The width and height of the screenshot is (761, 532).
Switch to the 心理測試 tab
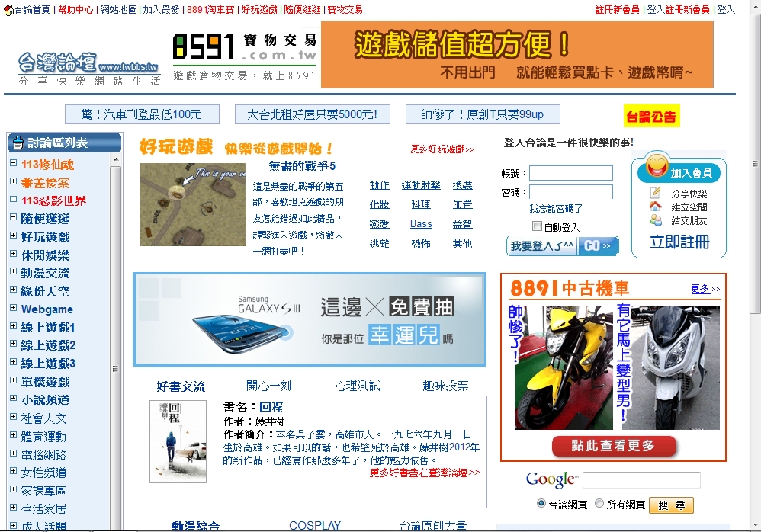(x=357, y=386)
